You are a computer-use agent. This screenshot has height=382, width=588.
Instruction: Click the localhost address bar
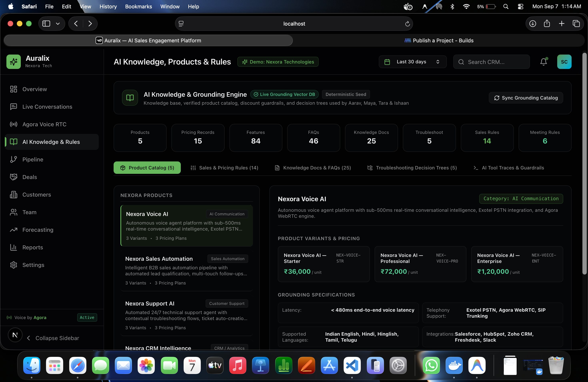click(294, 24)
